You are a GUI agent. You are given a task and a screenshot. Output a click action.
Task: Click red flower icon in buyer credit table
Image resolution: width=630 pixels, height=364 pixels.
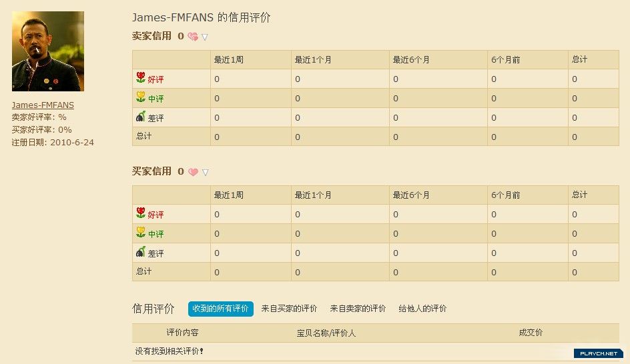click(140, 213)
